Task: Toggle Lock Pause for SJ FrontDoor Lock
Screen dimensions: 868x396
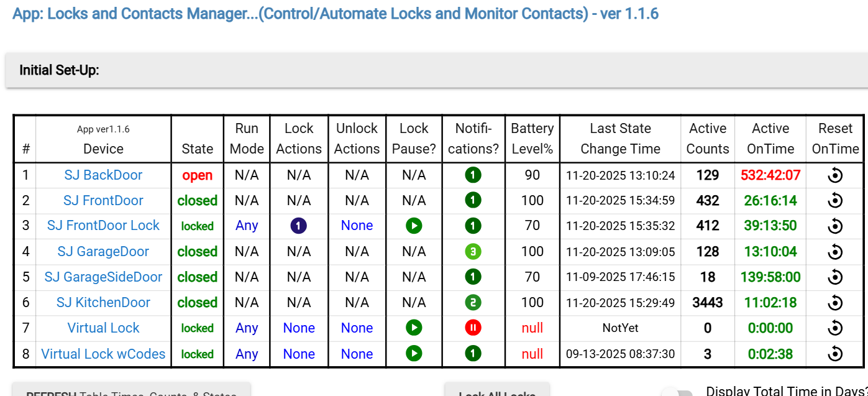Action: pos(414,226)
